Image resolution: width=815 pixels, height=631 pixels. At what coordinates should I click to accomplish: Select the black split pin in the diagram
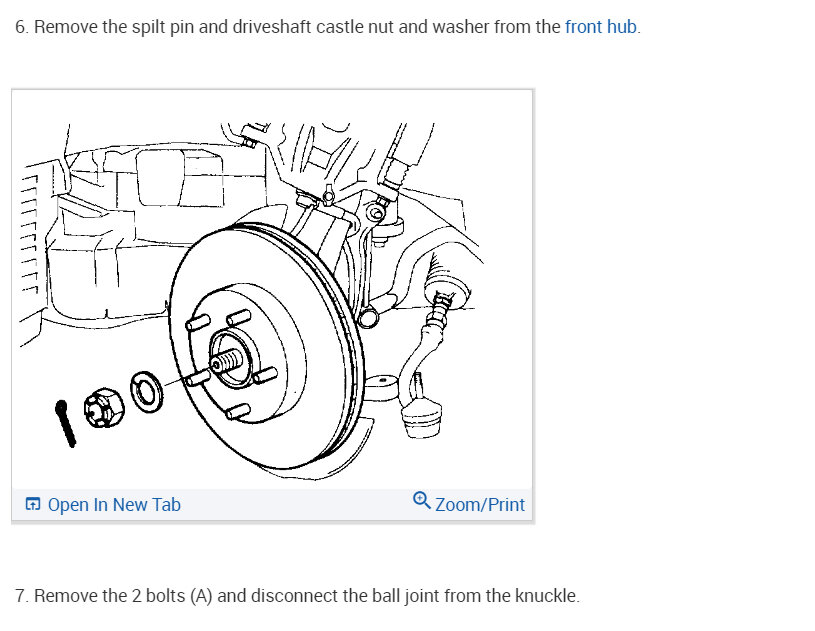tap(65, 424)
